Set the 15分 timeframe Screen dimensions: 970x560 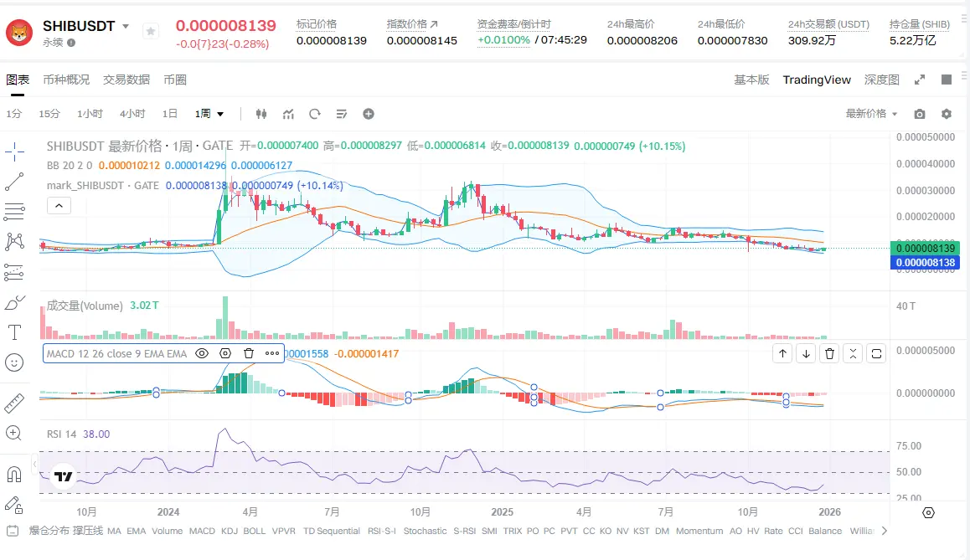click(49, 114)
